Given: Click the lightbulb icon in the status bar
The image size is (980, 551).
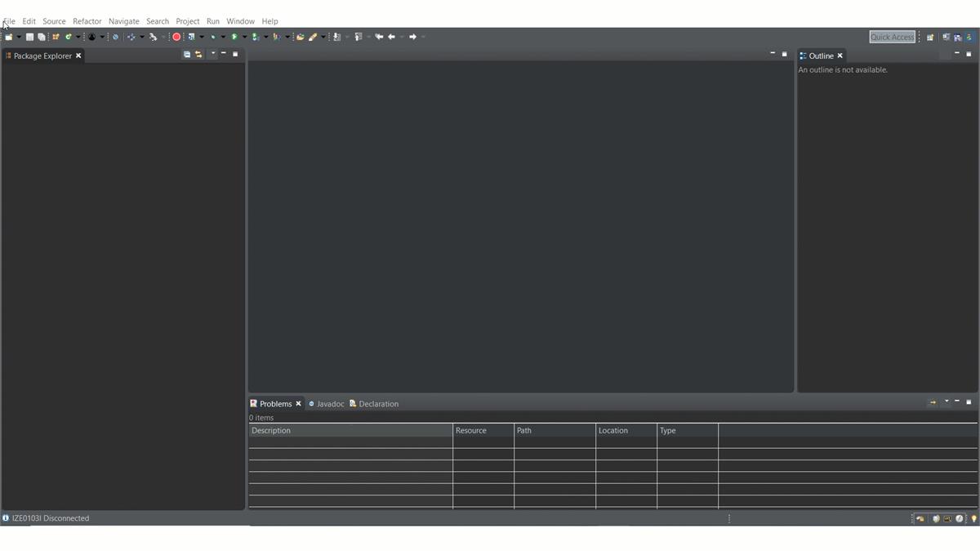Looking at the screenshot, I should coord(973,518).
